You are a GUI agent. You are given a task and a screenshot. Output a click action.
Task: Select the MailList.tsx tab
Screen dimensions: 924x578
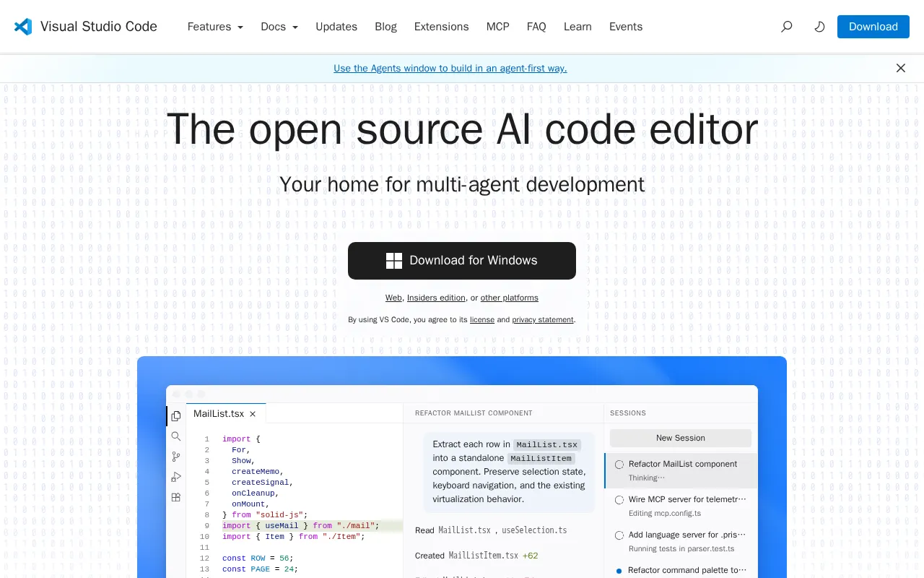click(x=226, y=413)
